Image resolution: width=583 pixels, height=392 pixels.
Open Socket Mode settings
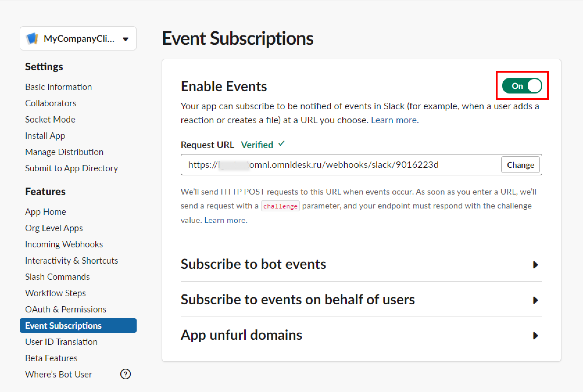(x=50, y=119)
